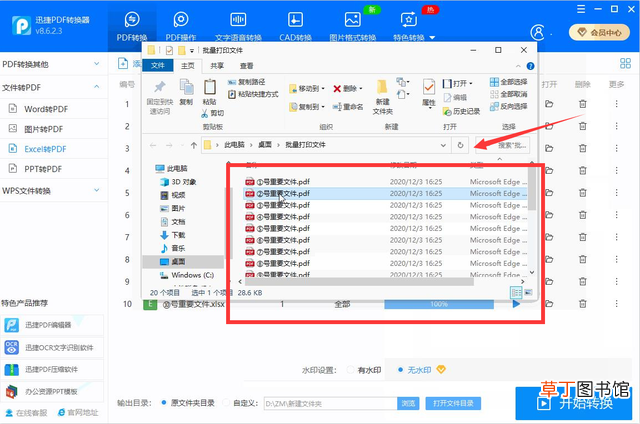Open 迅捷PDF压缩软件 product recommendation

(52, 369)
